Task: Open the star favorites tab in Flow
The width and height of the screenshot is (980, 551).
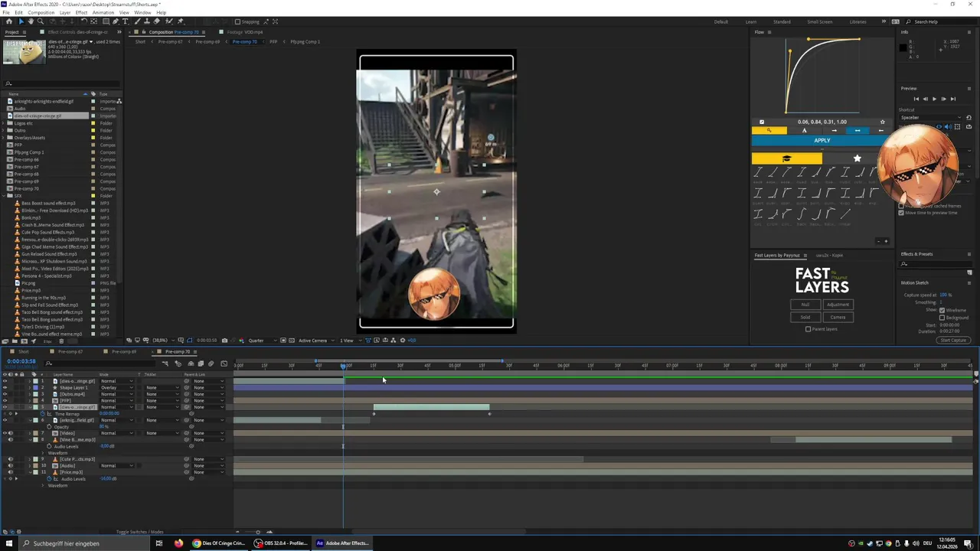Action: [857, 158]
